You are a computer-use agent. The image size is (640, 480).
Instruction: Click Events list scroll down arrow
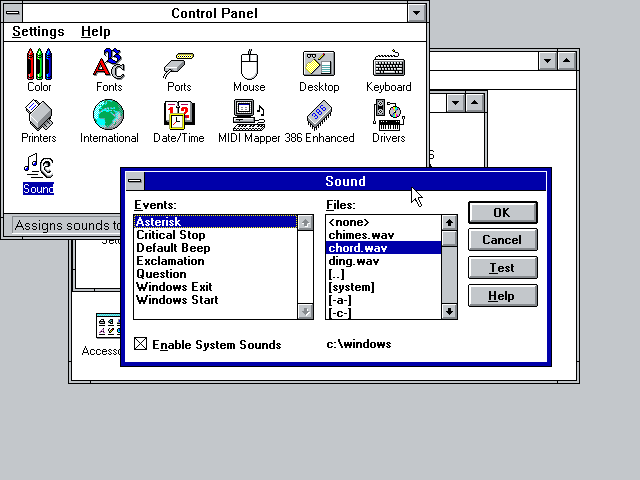click(x=305, y=311)
